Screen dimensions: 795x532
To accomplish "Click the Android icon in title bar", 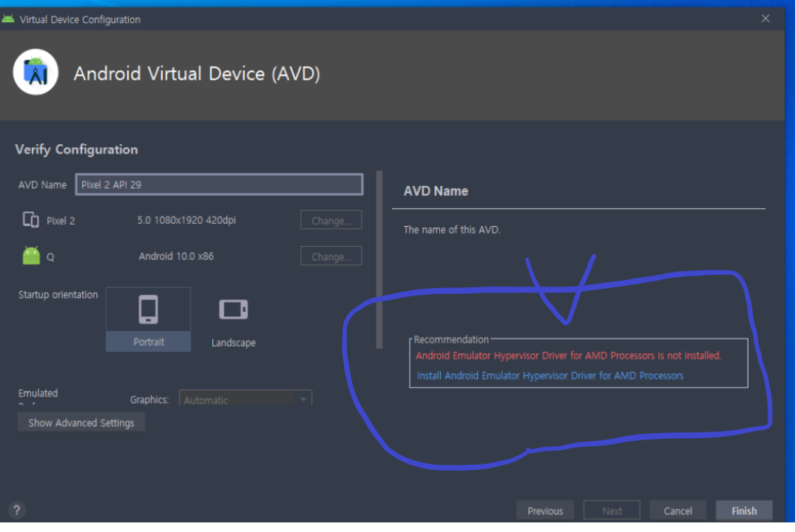I will pos(8,19).
